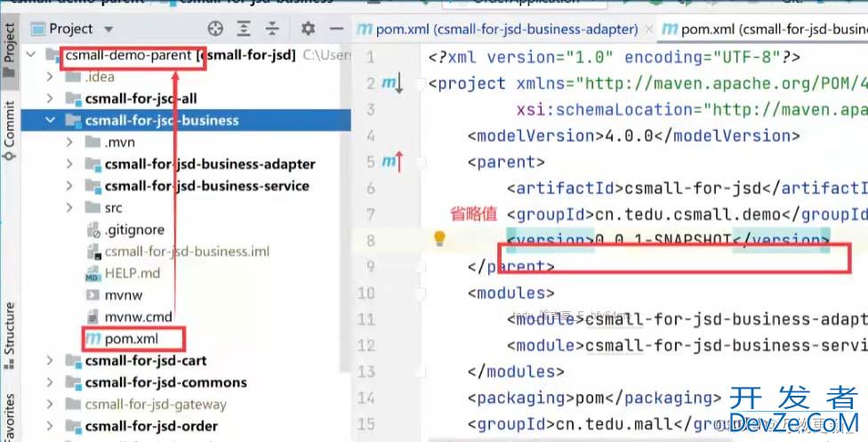Click the yellow lightbulb intention icon
868x442 pixels.
(x=439, y=238)
